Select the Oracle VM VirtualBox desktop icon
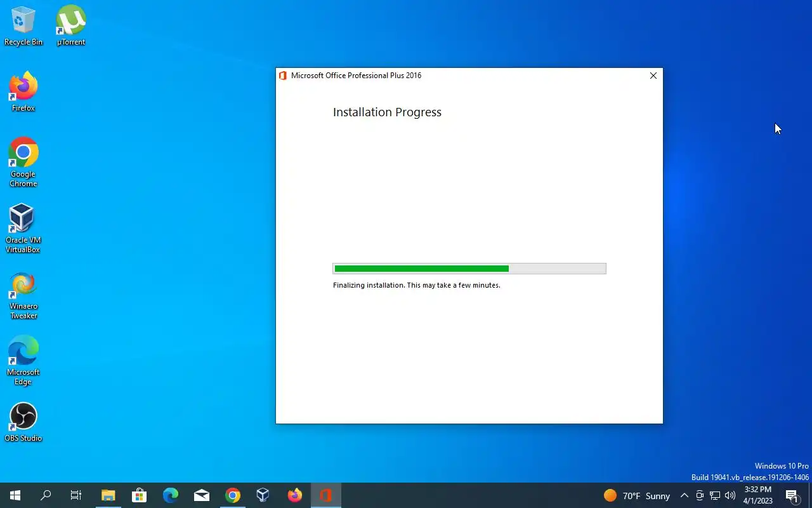 coord(23,229)
